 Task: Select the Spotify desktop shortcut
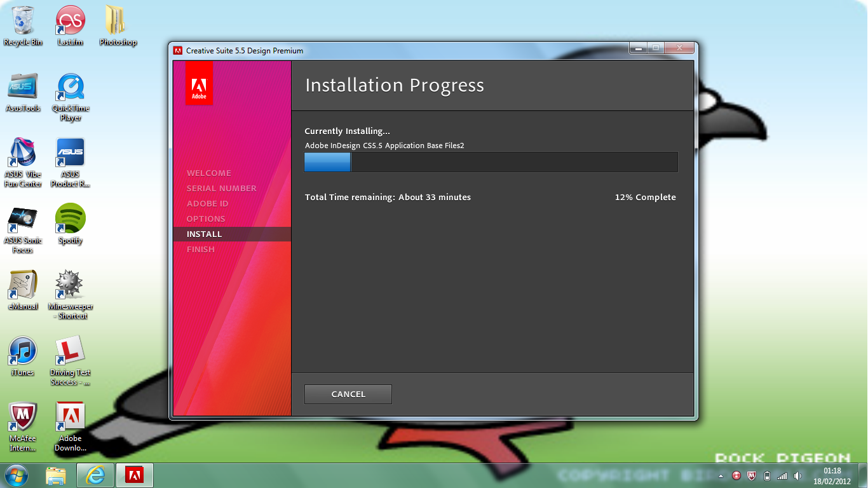71,224
